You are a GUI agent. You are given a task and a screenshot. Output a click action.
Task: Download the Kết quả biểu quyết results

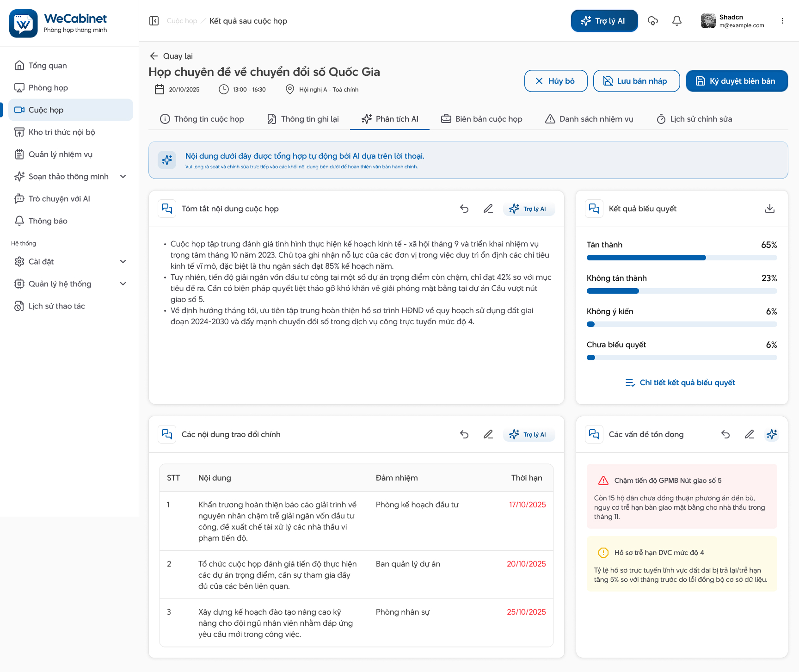(770, 209)
